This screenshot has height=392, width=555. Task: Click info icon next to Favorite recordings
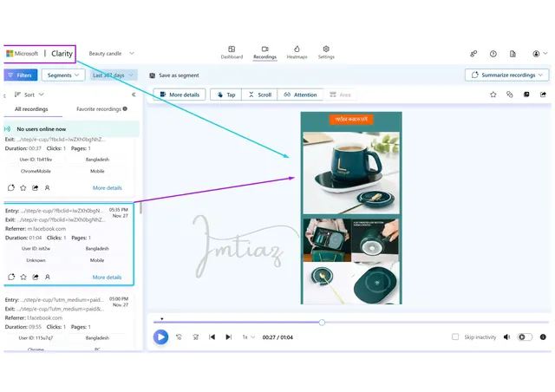125,108
